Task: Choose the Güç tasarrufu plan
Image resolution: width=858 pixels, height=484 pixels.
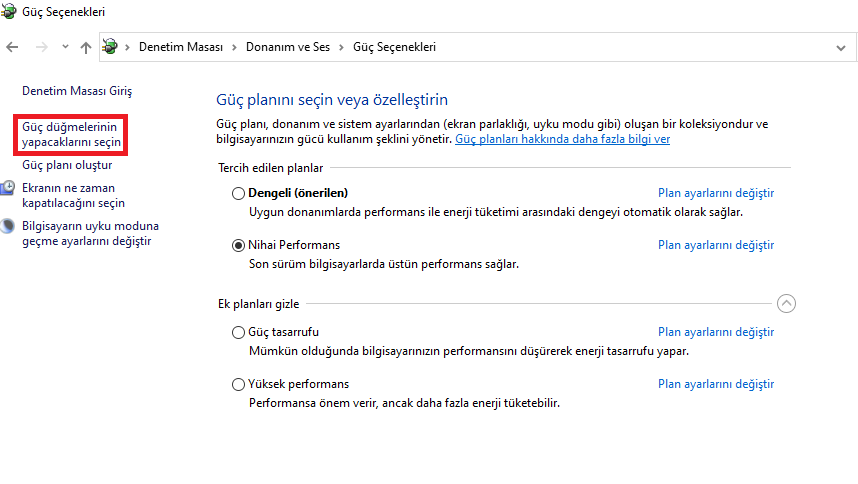Action: [238, 332]
